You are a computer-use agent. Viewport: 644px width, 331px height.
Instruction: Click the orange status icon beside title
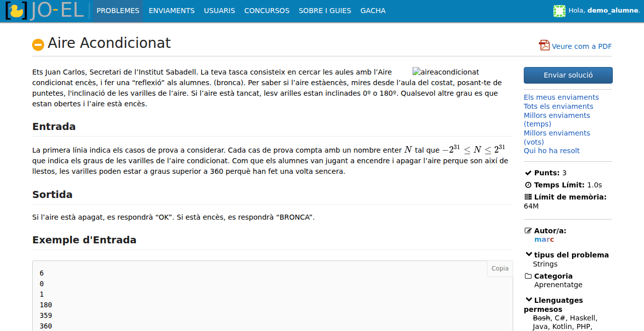point(38,45)
